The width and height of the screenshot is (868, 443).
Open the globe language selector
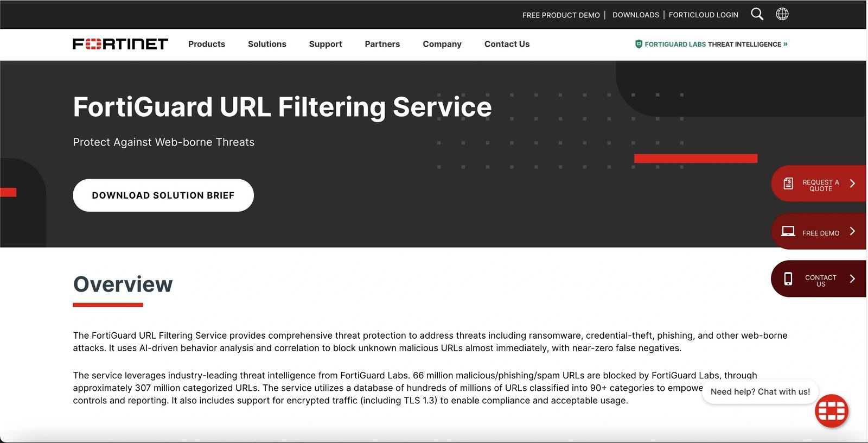(x=782, y=14)
